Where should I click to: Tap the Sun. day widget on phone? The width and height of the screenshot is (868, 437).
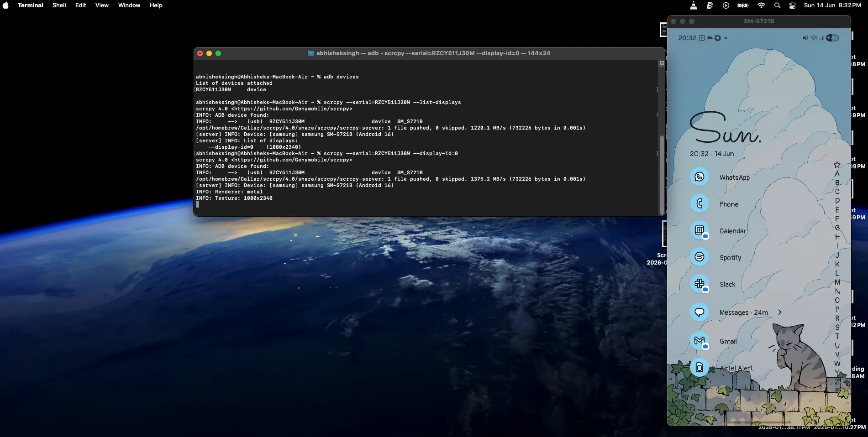click(725, 127)
